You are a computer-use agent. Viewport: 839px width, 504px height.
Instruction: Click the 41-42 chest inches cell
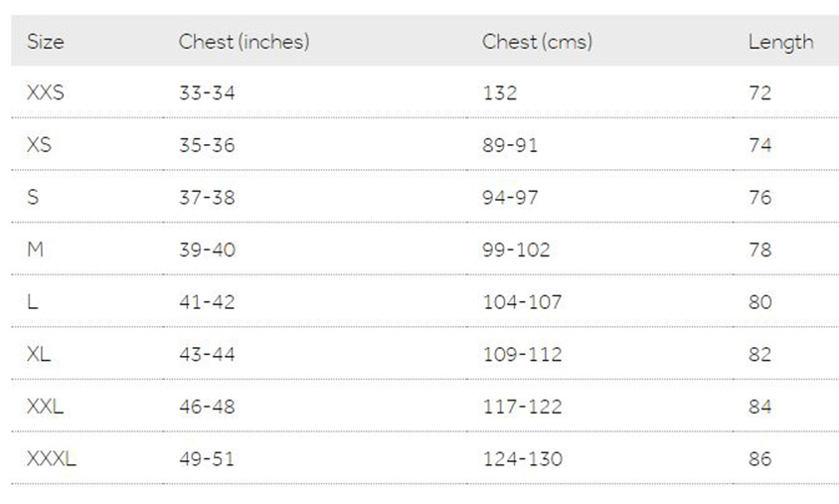(207, 302)
